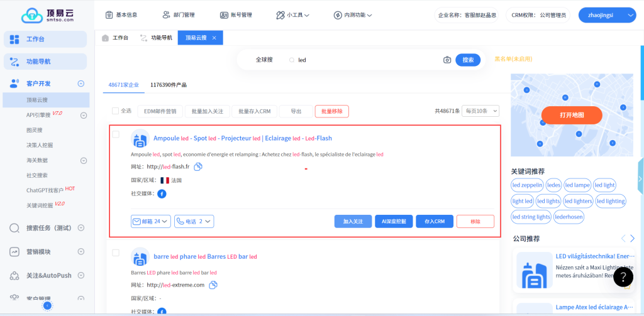Click the 打开地图 button
This screenshot has height=316, width=644.
coord(572,115)
